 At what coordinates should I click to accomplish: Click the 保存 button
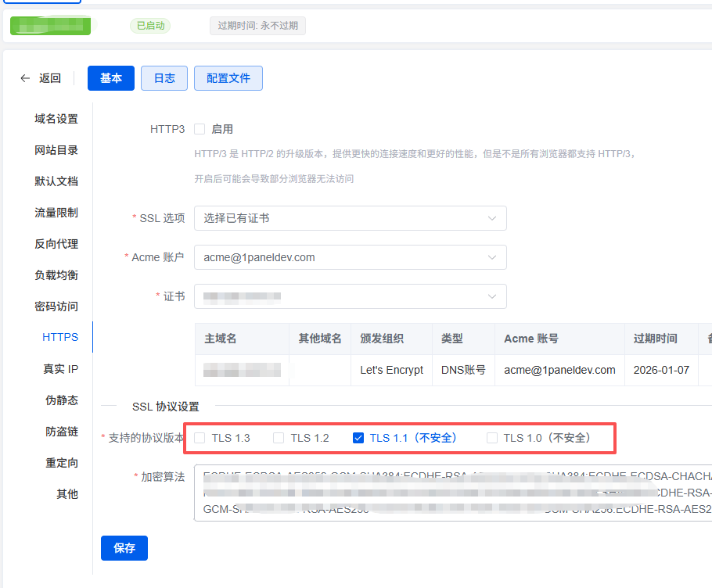click(x=124, y=548)
